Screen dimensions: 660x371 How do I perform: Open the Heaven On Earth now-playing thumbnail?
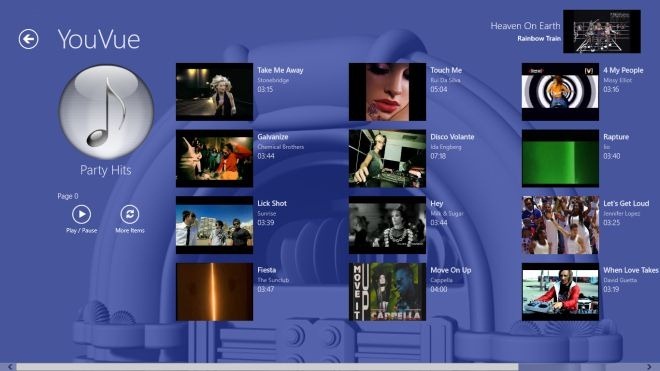(602, 32)
